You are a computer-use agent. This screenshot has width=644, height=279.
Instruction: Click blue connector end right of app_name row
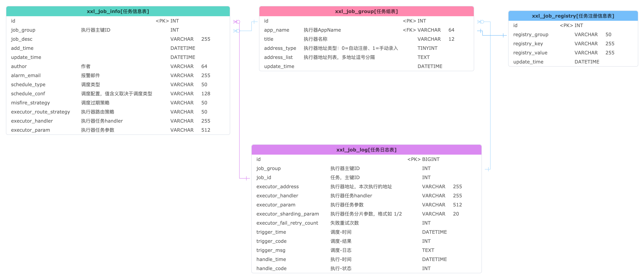click(480, 31)
